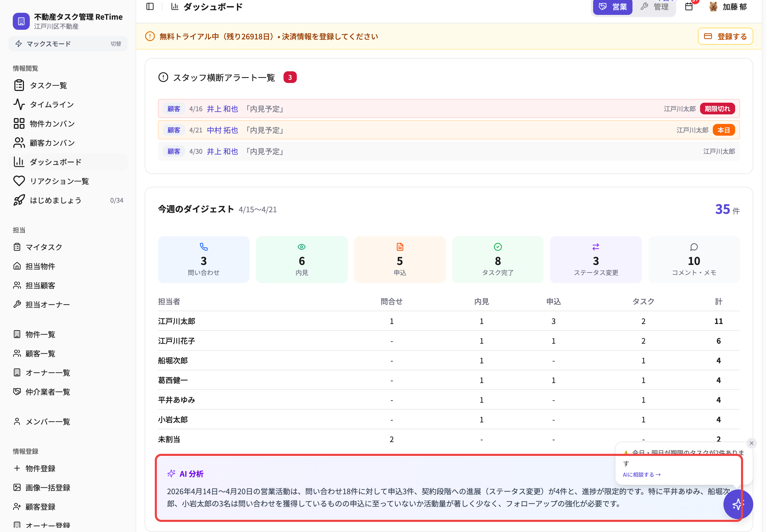
Task: Click the 担当者 column header
Action: tap(169, 301)
